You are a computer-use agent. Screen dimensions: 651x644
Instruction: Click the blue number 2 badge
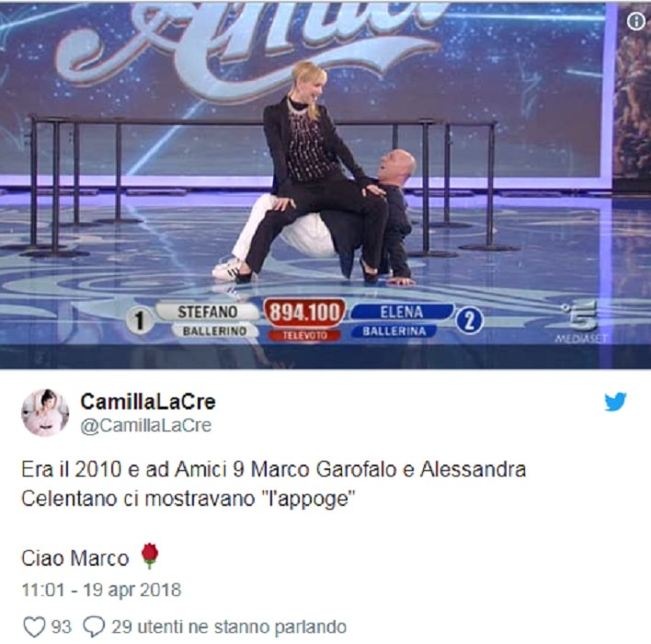click(x=469, y=321)
